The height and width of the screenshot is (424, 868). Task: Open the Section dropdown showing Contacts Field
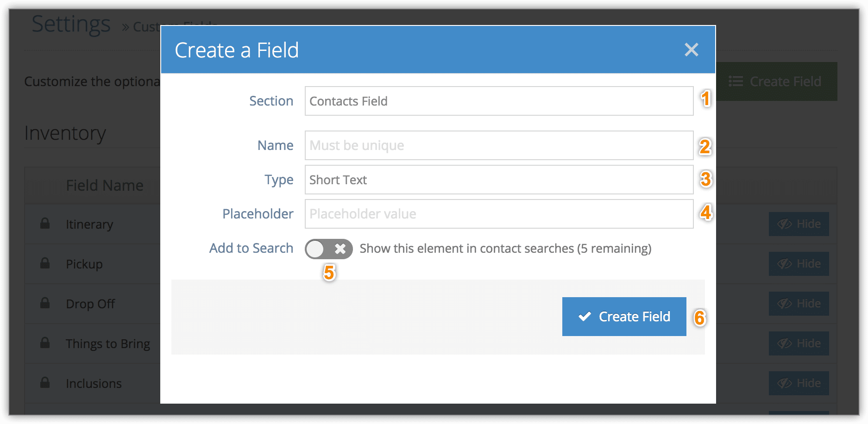[499, 101]
